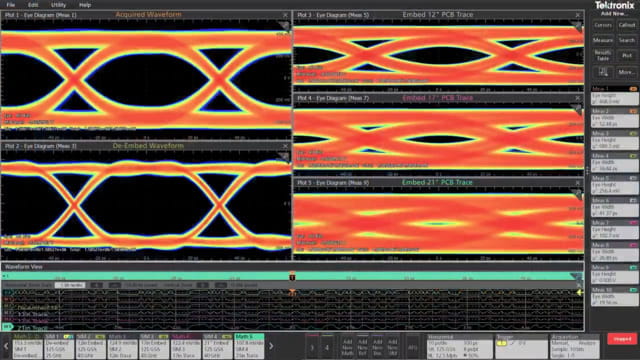Click the Meas 7 magenta source indicator
640x360 pixels.
tap(633, 223)
